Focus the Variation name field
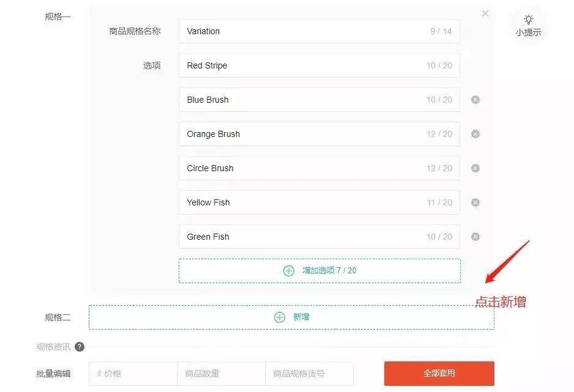 point(319,31)
